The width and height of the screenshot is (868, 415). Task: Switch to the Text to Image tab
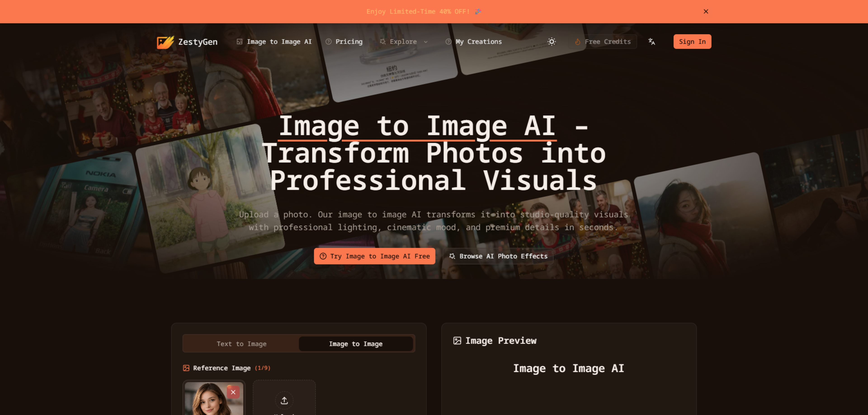tap(241, 344)
